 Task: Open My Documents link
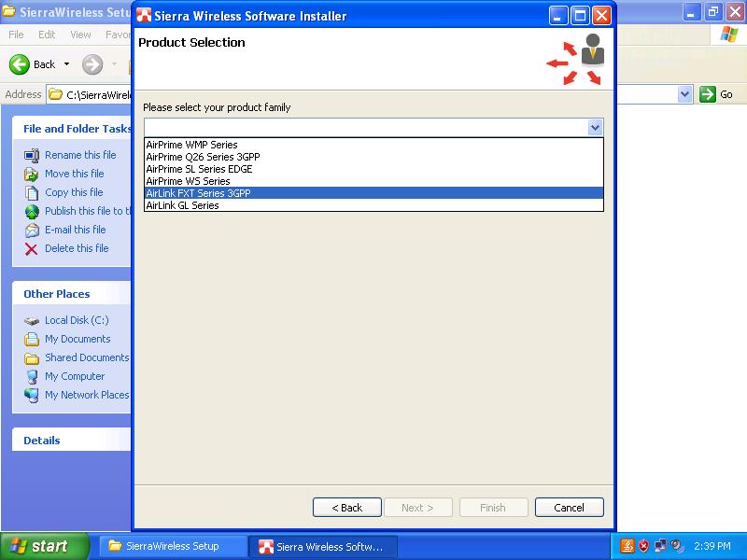click(78, 339)
